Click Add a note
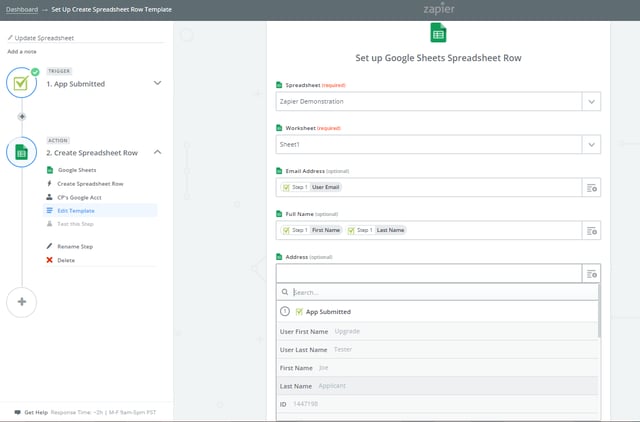The image size is (640, 422). coord(22,52)
